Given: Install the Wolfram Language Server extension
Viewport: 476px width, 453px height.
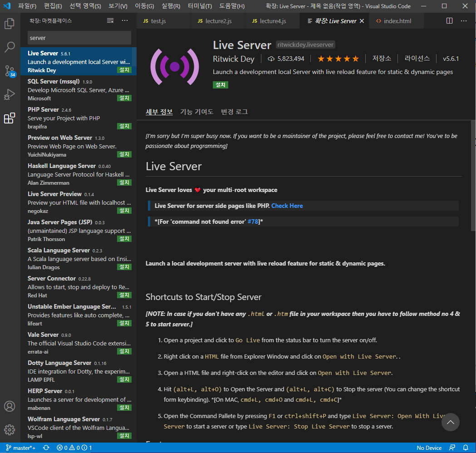Looking at the screenshot, I should point(124,436).
